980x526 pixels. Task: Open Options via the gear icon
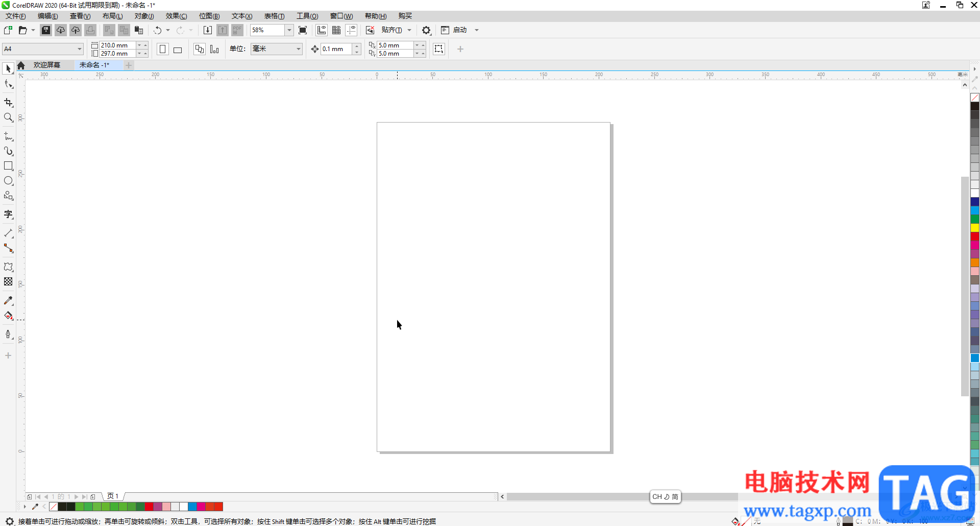(426, 30)
